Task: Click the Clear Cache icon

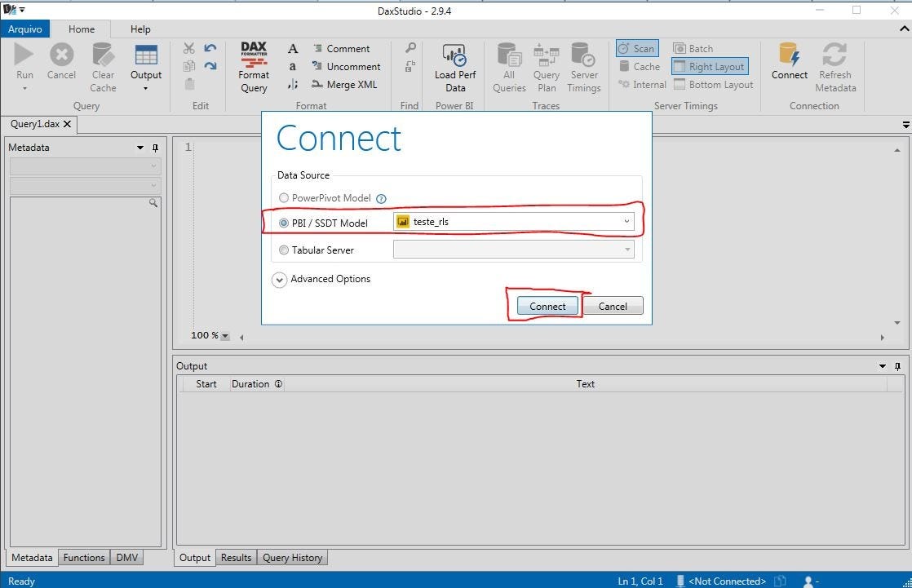Action: coord(103,55)
